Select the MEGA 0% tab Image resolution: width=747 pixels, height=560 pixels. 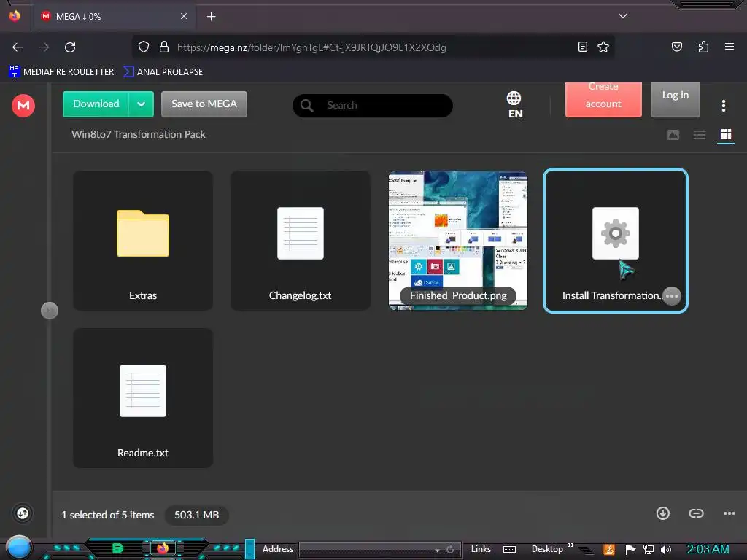click(x=113, y=16)
